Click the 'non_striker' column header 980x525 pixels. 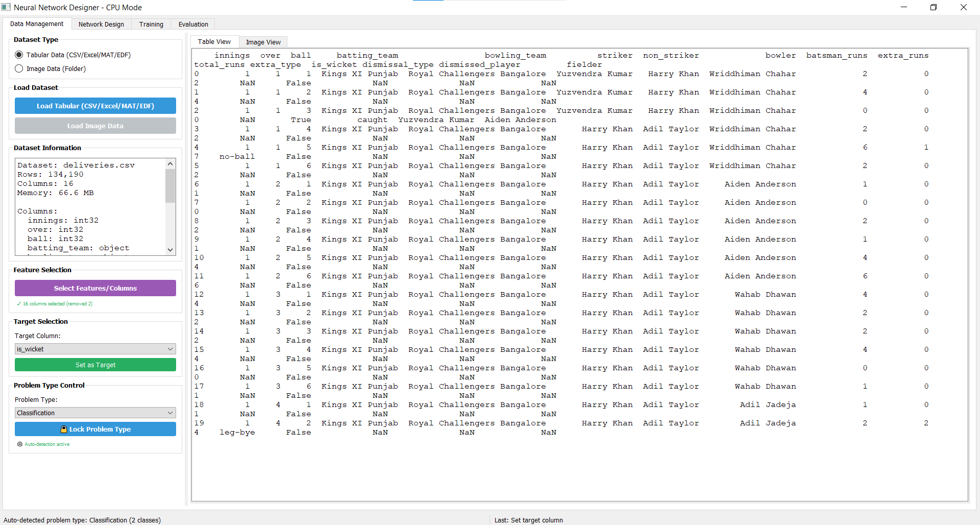pos(671,55)
